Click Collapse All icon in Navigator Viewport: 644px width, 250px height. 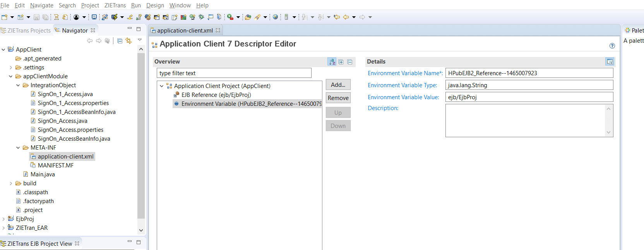(x=120, y=41)
